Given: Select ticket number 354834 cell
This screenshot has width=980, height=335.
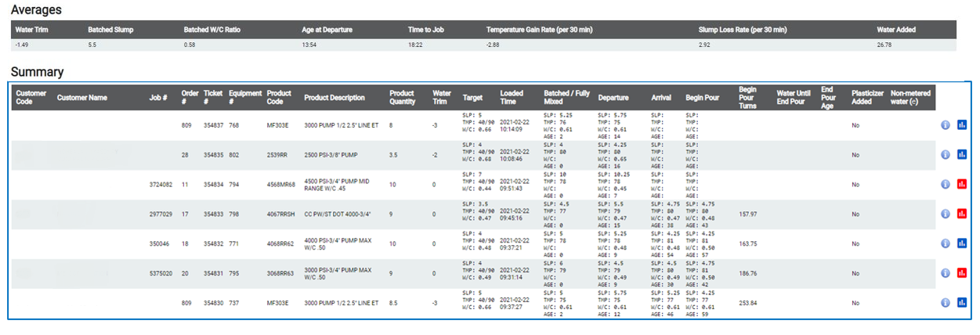Looking at the screenshot, I should click(213, 185).
